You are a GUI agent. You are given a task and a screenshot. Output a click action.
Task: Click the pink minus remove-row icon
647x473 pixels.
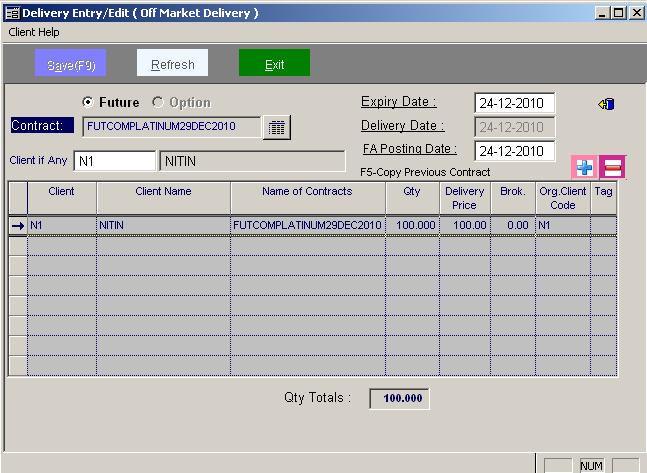[612, 168]
